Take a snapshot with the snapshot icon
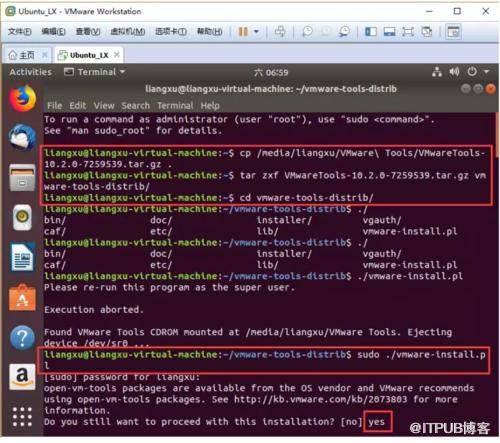The height and width of the screenshot is (443, 500). pyautogui.click(x=307, y=32)
